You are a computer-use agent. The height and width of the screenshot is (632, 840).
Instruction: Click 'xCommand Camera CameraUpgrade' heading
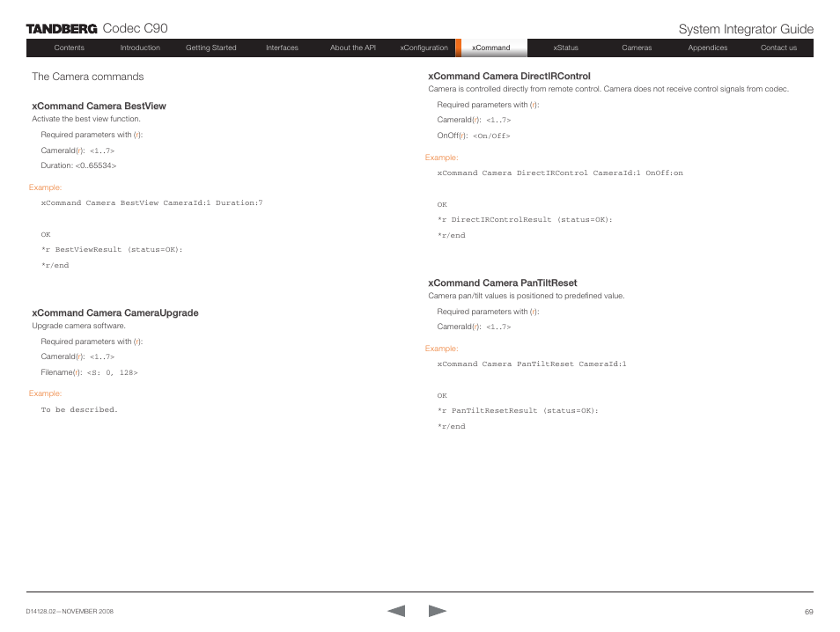point(115,312)
